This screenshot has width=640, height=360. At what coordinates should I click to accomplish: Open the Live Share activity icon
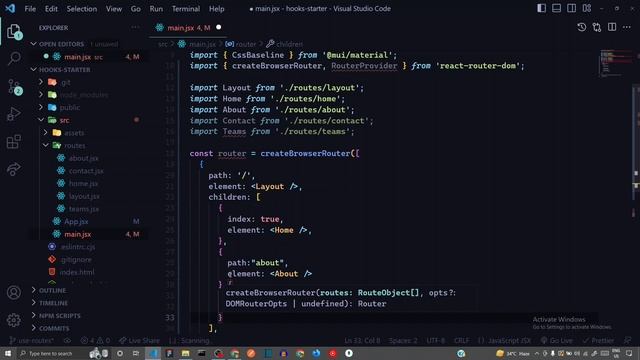pyautogui.click(x=14, y=169)
